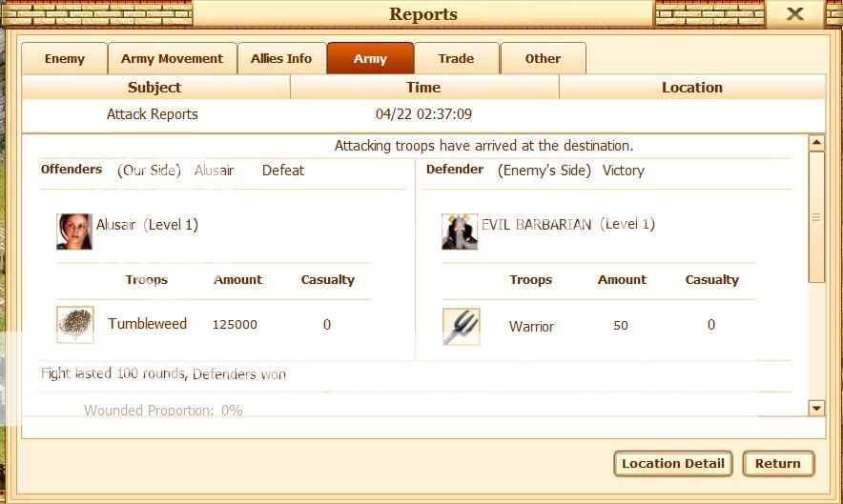843x504 pixels.
Task: Click the Subject column header
Action: [x=154, y=88]
